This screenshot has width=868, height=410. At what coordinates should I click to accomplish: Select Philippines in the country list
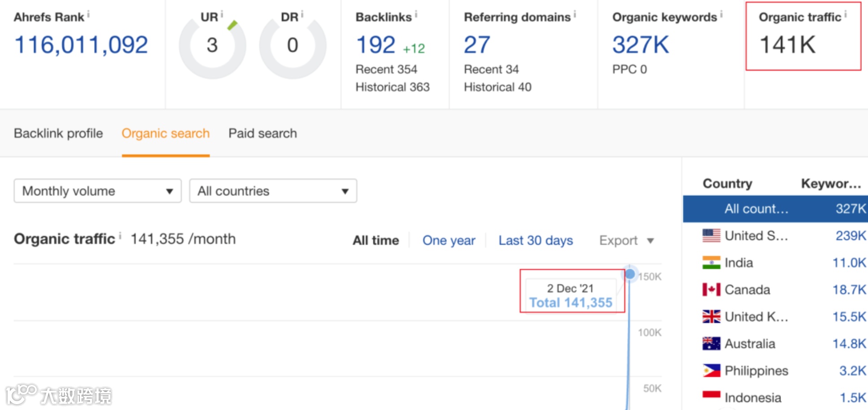(x=775, y=371)
